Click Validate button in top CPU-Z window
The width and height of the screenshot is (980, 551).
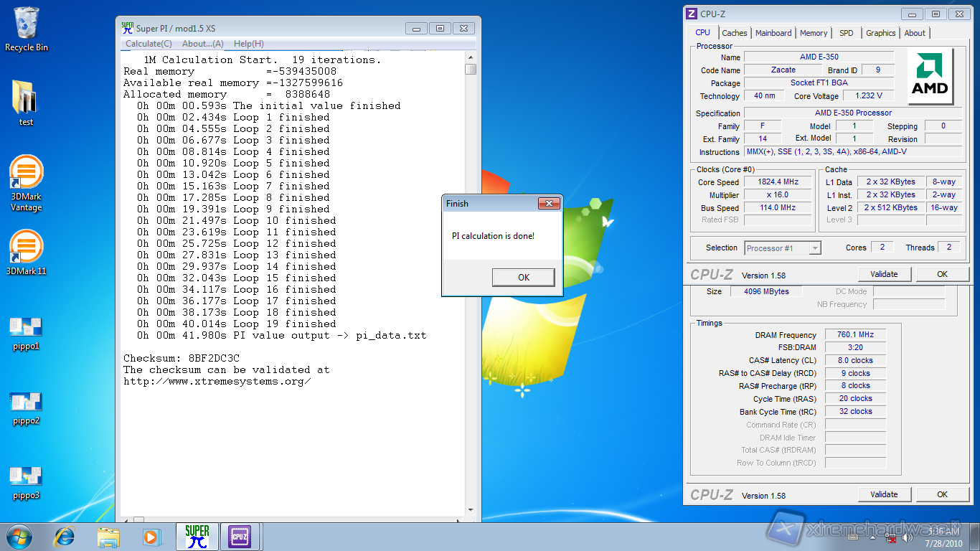pos(884,274)
